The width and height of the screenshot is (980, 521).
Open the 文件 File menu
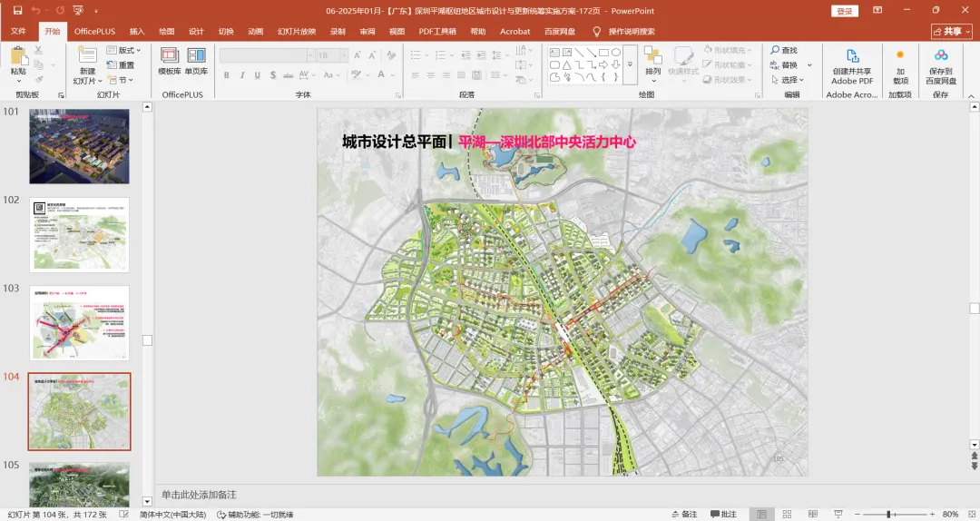click(x=18, y=31)
